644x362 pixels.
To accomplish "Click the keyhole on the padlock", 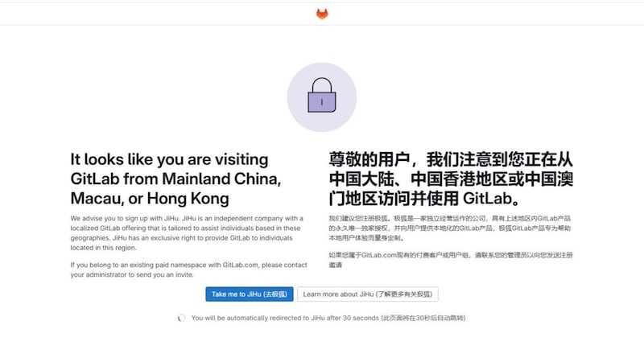I will tap(322, 102).
